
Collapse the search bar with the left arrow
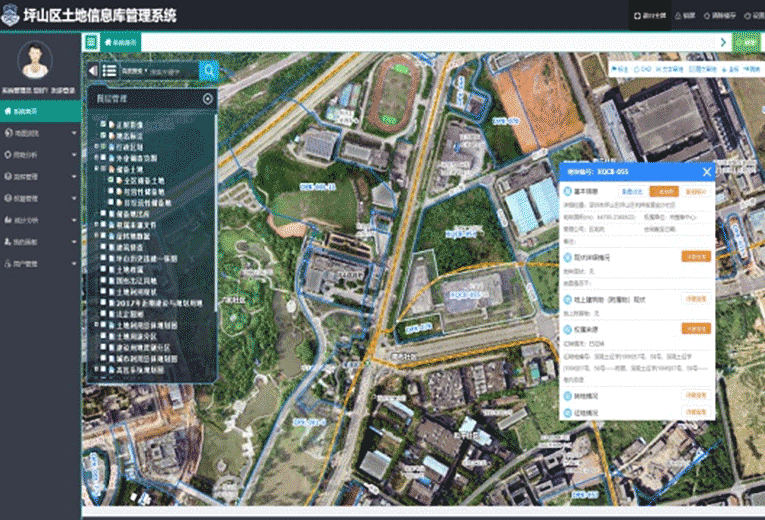(x=93, y=71)
